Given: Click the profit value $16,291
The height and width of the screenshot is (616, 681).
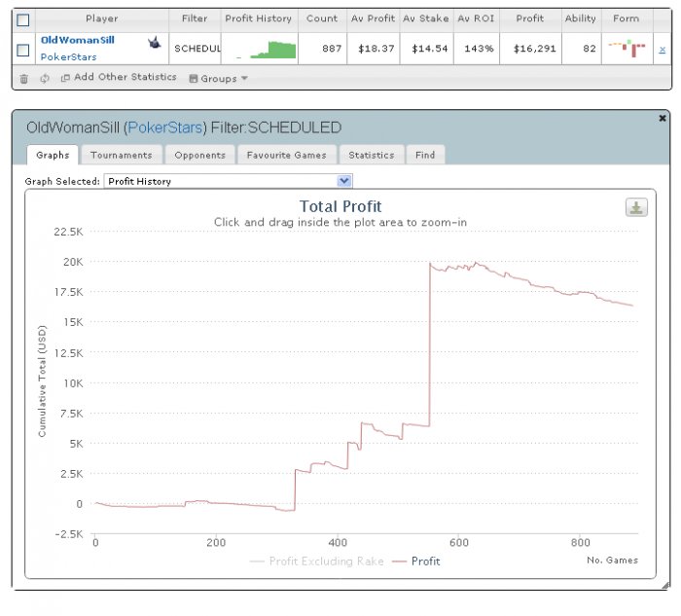Looking at the screenshot, I should (535, 49).
